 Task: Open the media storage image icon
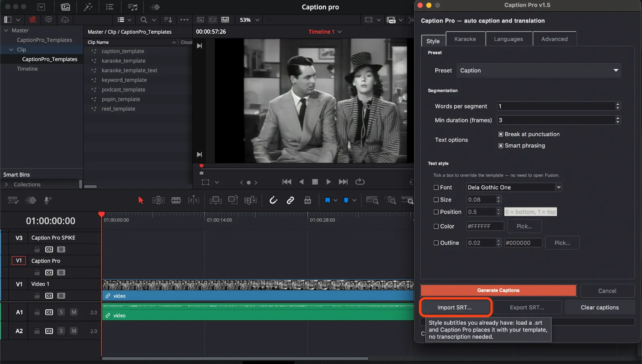[x=65, y=7]
